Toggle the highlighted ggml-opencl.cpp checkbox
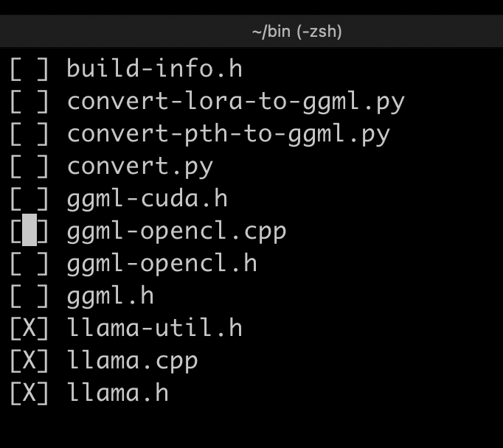Image resolution: width=503 pixels, height=448 pixels. [x=30, y=231]
